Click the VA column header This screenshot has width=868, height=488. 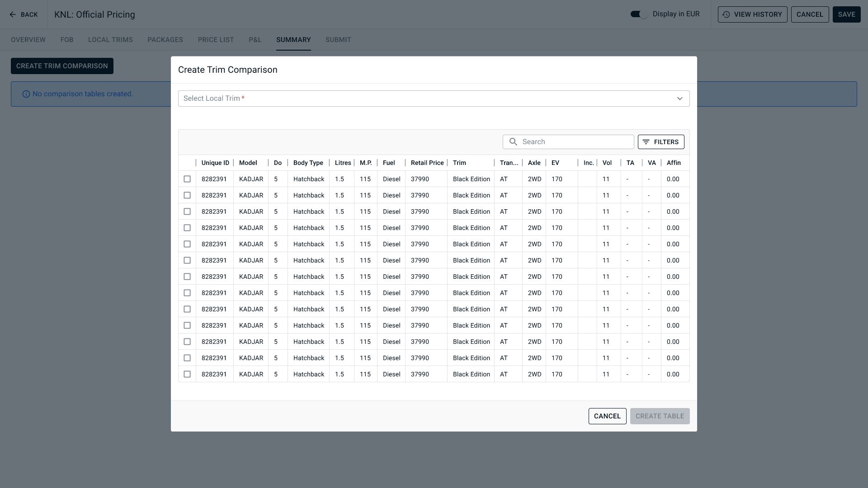(x=651, y=163)
